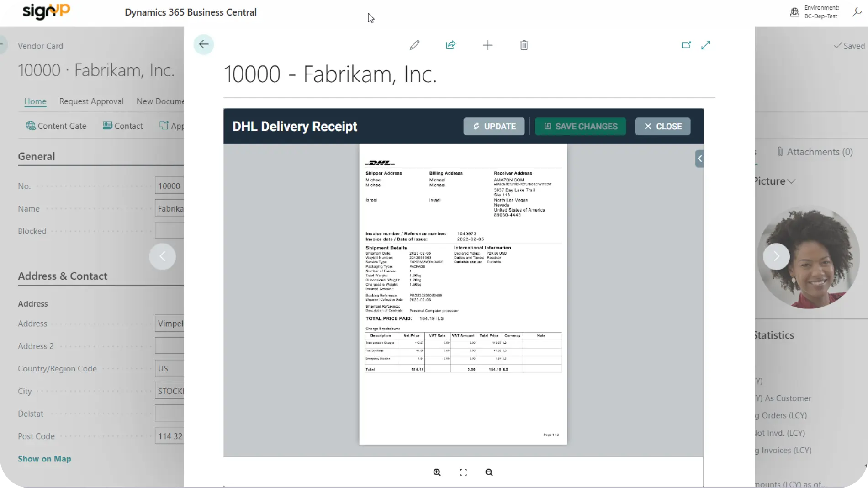
Task: Click the Address input field
Action: tap(169, 324)
